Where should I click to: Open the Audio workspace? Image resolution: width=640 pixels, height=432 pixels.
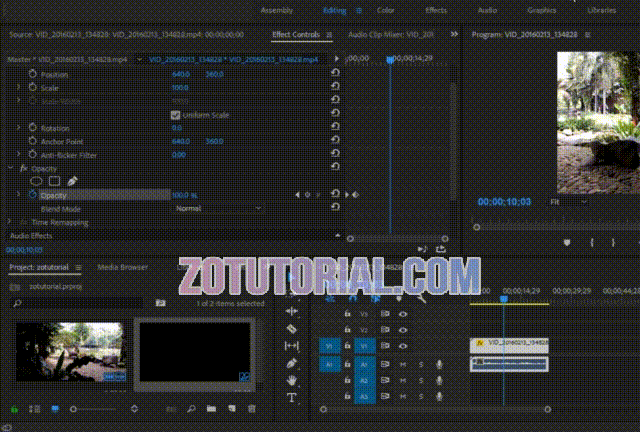487,10
